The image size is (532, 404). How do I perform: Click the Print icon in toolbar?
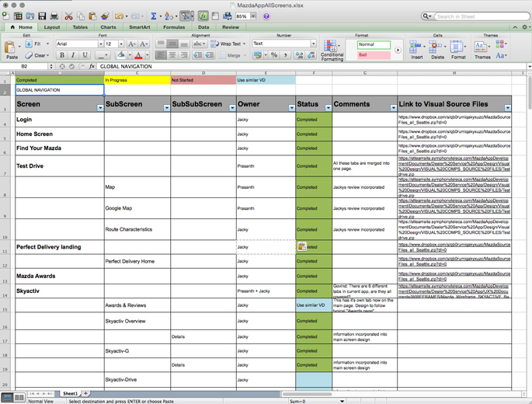click(x=54, y=16)
